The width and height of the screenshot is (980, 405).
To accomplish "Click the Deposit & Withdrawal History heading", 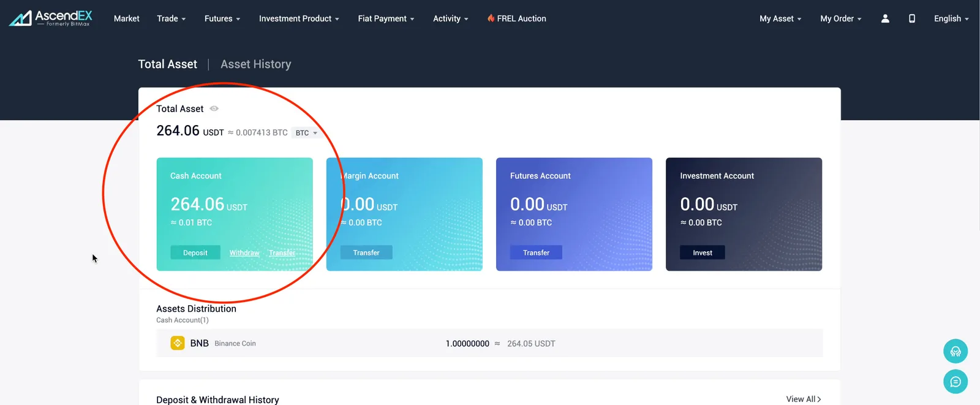I will tap(217, 399).
